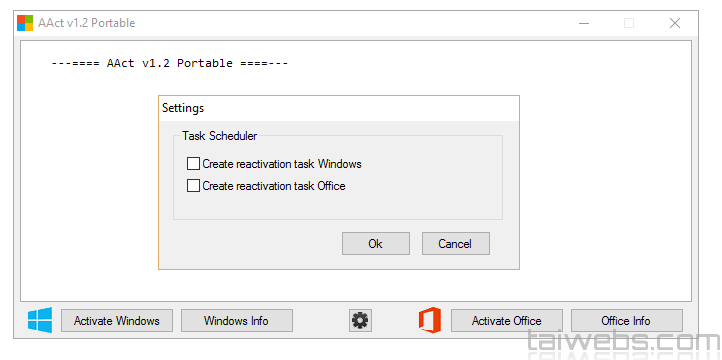Dismiss the Settings dialog with Cancel
The width and height of the screenshot is (722, 360).
coord(456,244)
